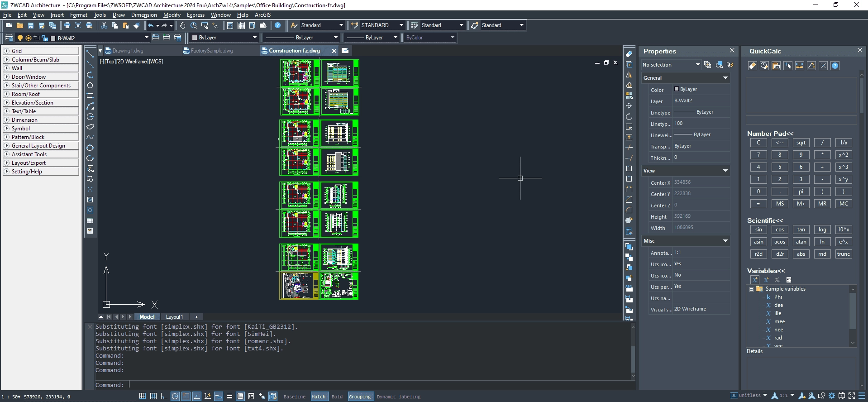Toggle Hatch in the status bar

[x=319, y=397]
